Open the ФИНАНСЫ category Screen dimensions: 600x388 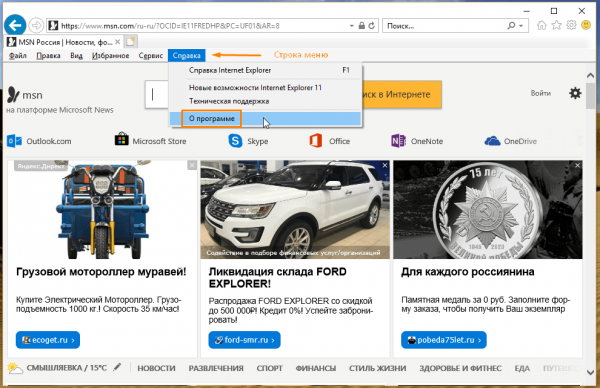point(316,368)
